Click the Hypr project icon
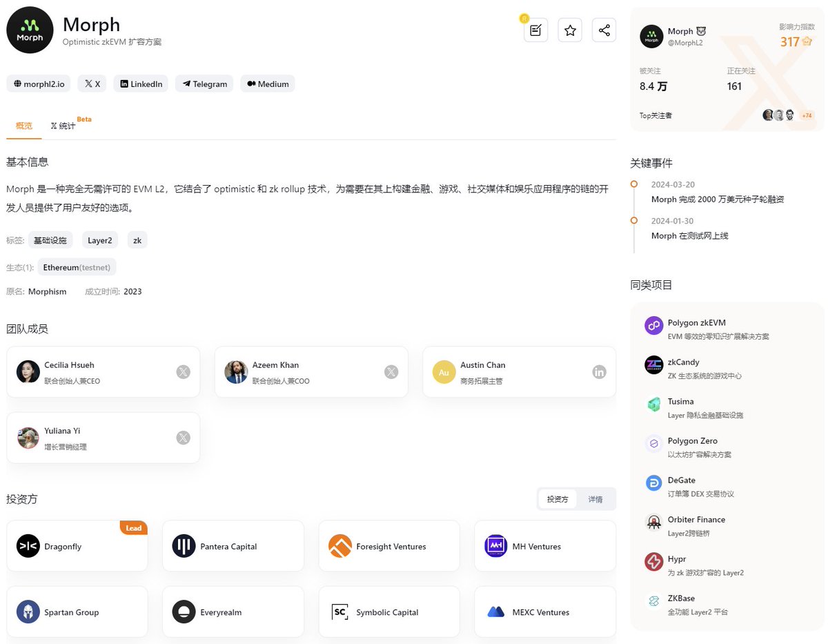The height and width of the screenshot is (644, 828). (653, 562)
